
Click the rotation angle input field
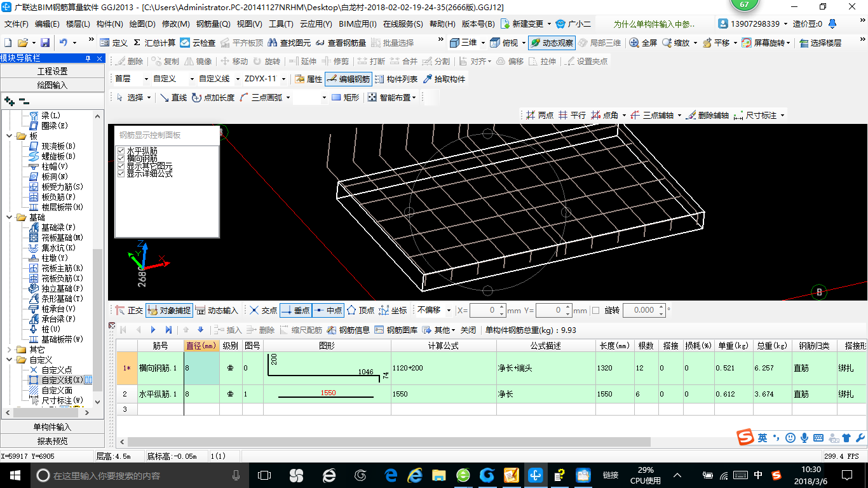coord(643,310)
